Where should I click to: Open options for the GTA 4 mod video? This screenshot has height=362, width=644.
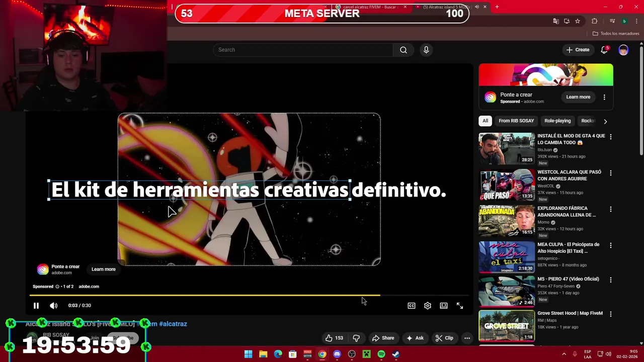tap(611, 137)
